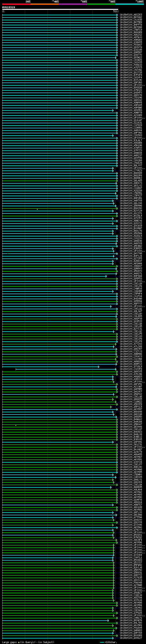Click hit label UniRef100_B7FGF8
The width and height of the screenshot is (146, 644).
click(x=131, y=75)
